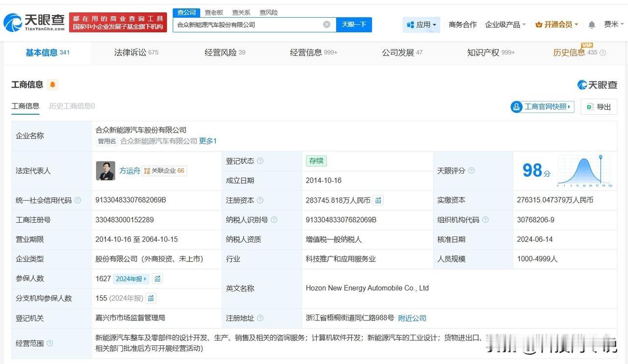Click help icon next to 统一社会信用代码
Image resolution: width=628 pixels, height=364 pixels.
click(x=78, y=201)
